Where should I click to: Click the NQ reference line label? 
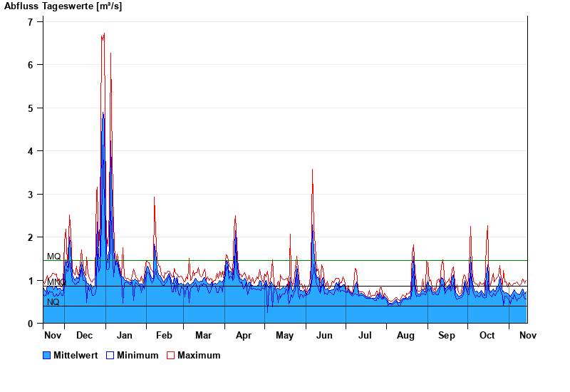coord(53,302)
